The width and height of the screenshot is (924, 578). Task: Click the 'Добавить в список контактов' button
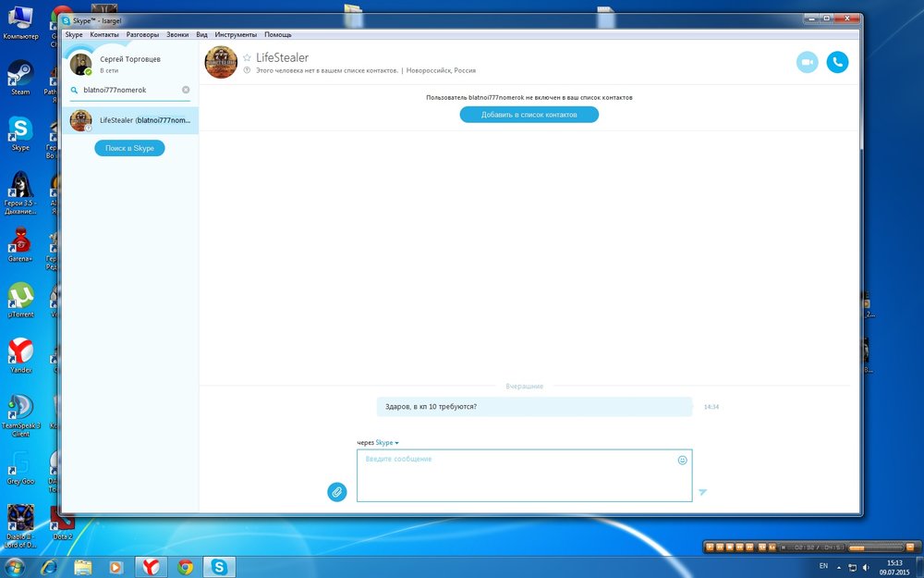pyautogui.click(x=529, y=115)
